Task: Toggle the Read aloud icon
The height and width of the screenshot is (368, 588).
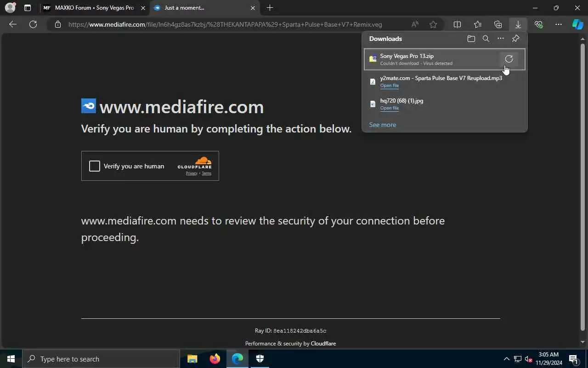Action: [415, 24]
